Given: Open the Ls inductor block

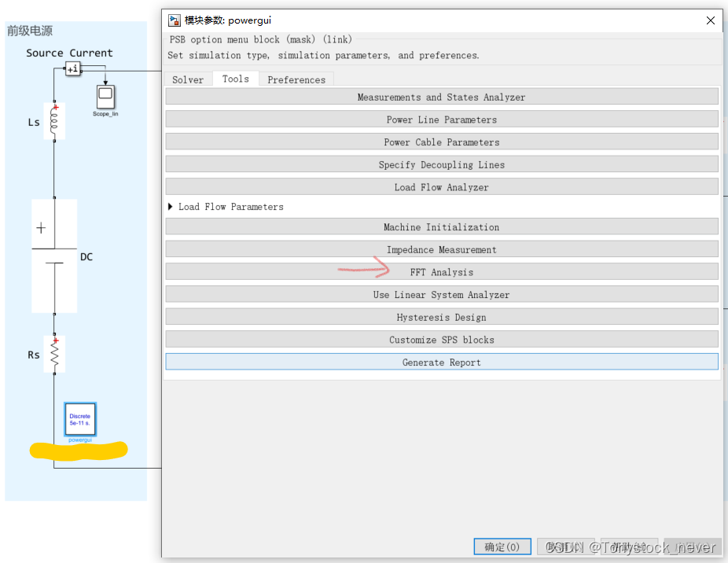Looking at the screenshot, I should [x=54, y=120].
